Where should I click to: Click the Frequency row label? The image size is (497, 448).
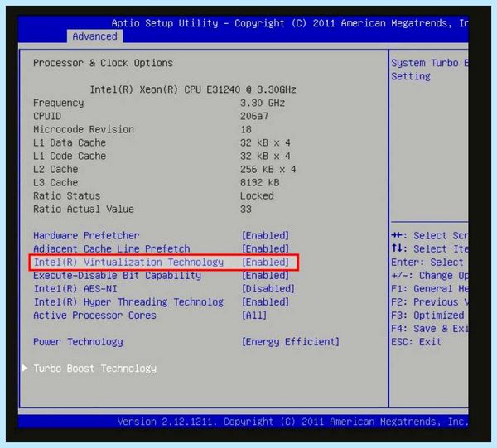(59, 104)
